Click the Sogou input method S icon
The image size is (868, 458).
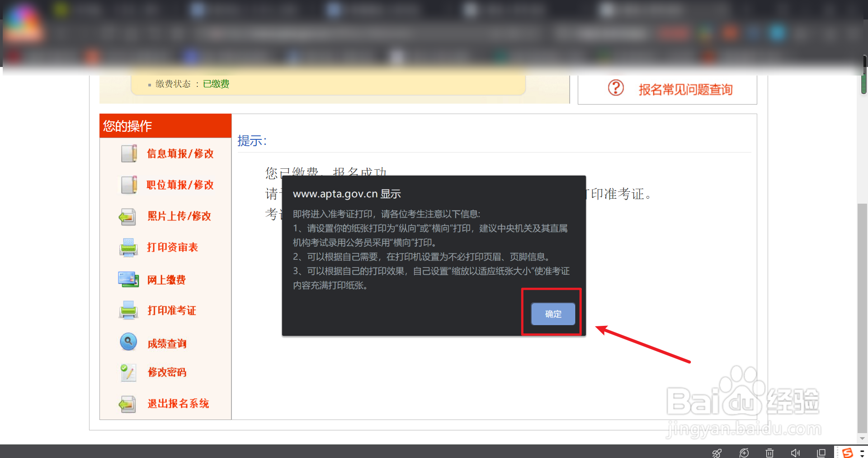coord(848,453)
